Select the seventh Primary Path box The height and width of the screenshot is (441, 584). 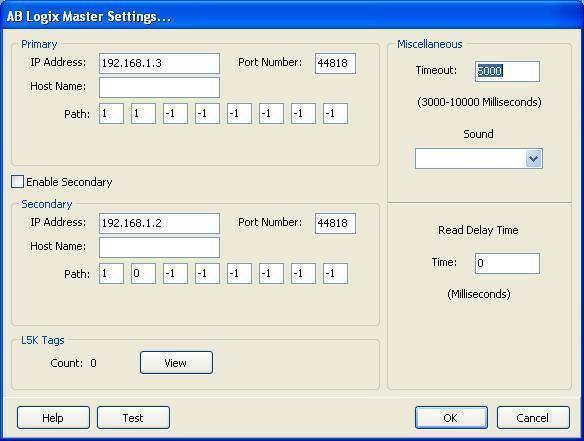click(304, 114)
